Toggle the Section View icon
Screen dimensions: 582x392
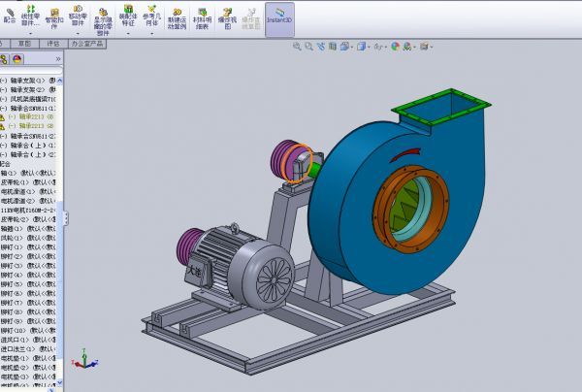pyautogui.click(x=333, y=47)
